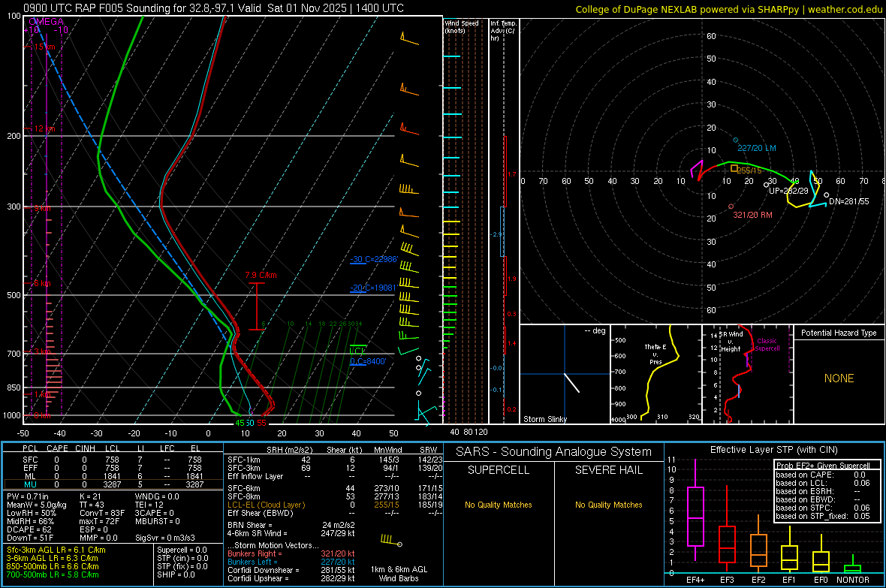The height and width of the screenshot is (588, 886).
Task: Click the MBURST = 0 value
Action: click(x=157, y=521)
